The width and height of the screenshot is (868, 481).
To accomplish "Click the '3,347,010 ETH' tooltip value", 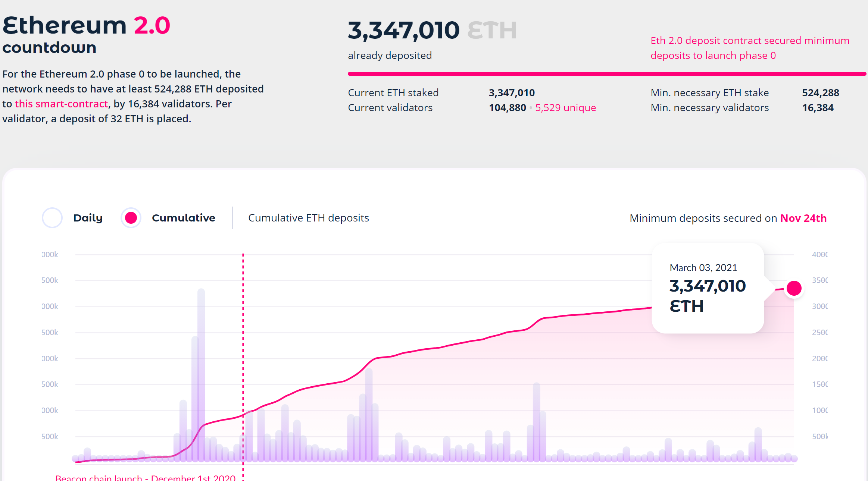I will click(x=708, y=296).
